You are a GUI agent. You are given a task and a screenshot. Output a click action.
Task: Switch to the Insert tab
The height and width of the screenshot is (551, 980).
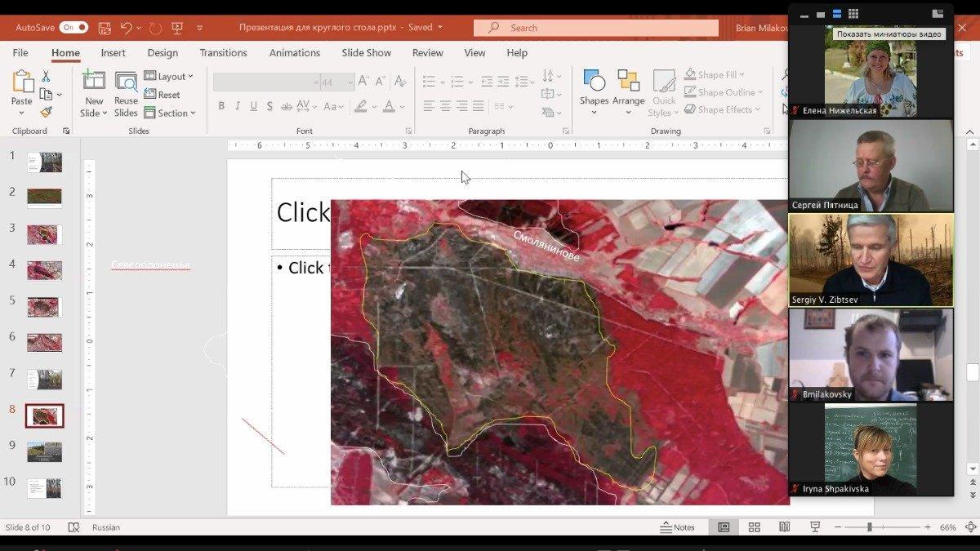(113, 52)
